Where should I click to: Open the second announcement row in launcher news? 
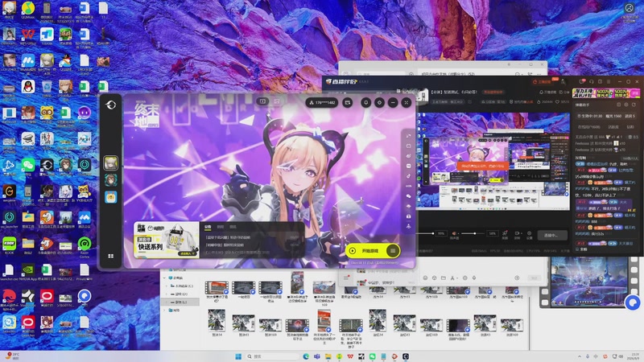click(x=252, y=245)
